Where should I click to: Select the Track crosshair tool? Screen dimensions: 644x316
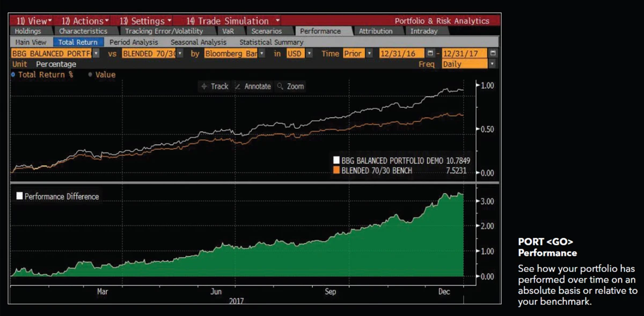click(214, 86)
